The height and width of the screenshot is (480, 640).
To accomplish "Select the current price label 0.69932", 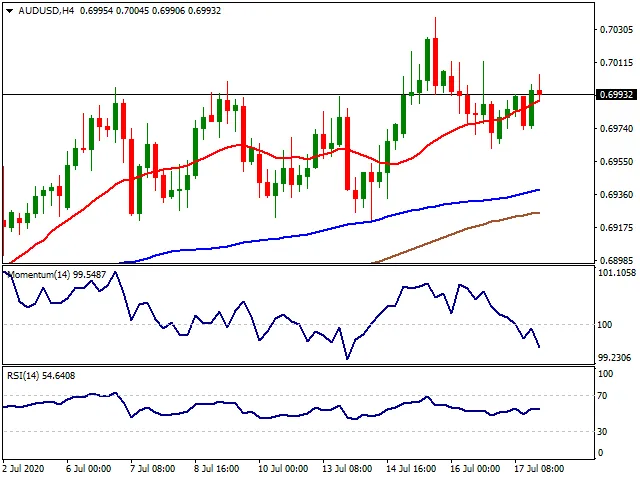I will pos(616,95).
